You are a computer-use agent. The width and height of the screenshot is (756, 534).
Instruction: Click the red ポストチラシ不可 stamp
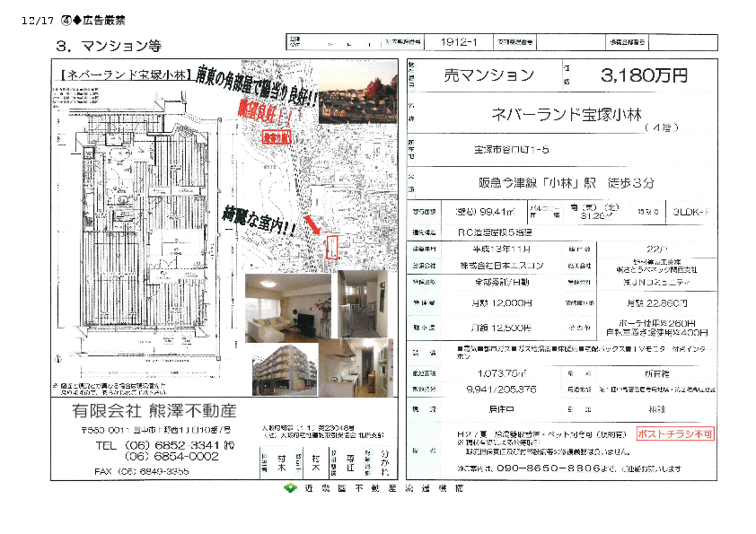click(x=675, y=433)
